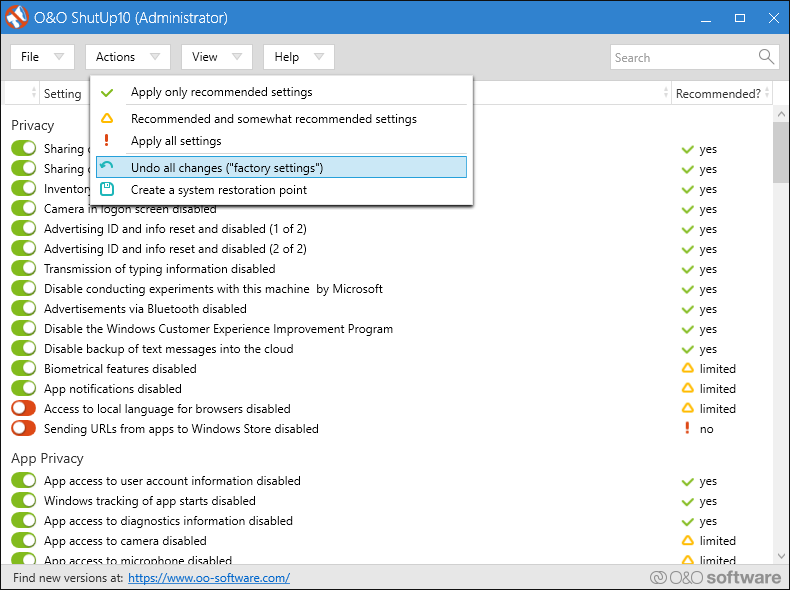Viewport: 790px width, 590px height.
Task: Click the O&O software logo at bottom right
Action: [x=715, y=577]
